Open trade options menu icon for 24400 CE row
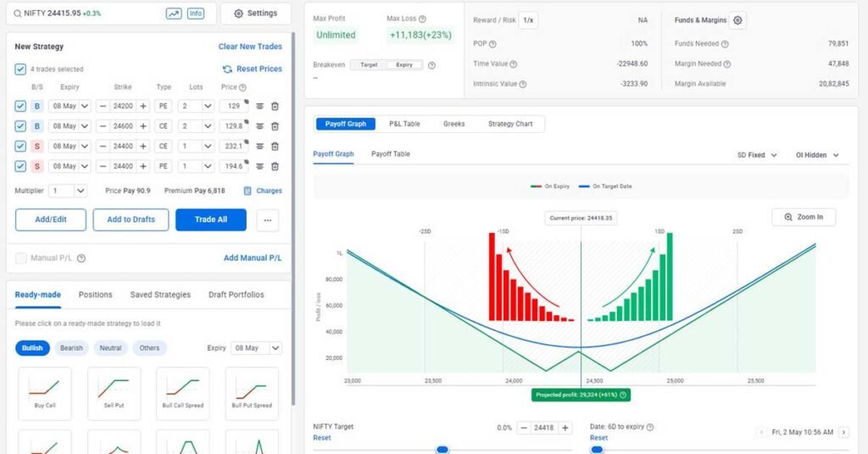This screenshot has height=454, width=868. (x=259, y=146)
